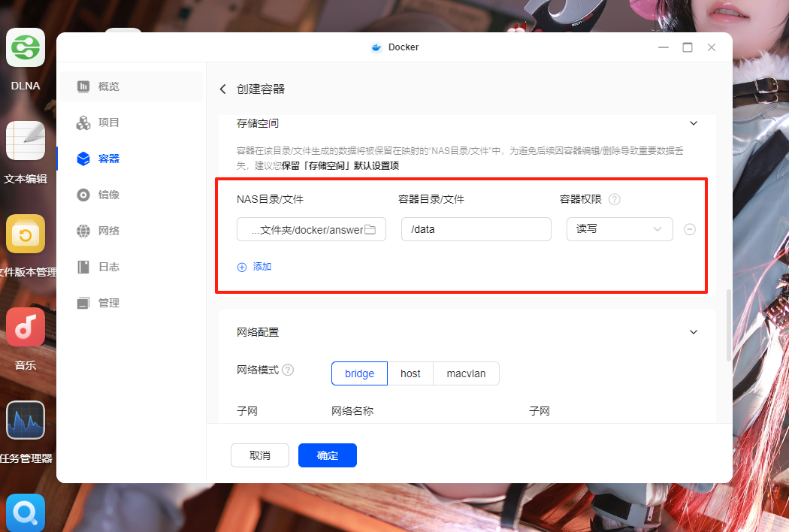Viewport: 789px width, 532px height.
Task: Minimize the Docker window
Action: tap(664, 47)
